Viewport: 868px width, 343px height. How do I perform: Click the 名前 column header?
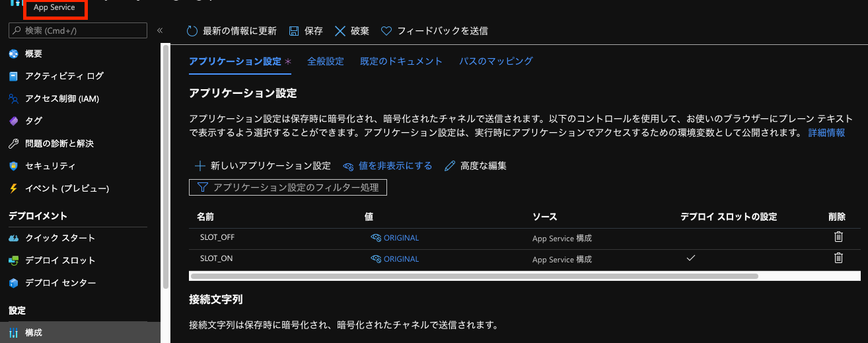[x=205, y=216]
